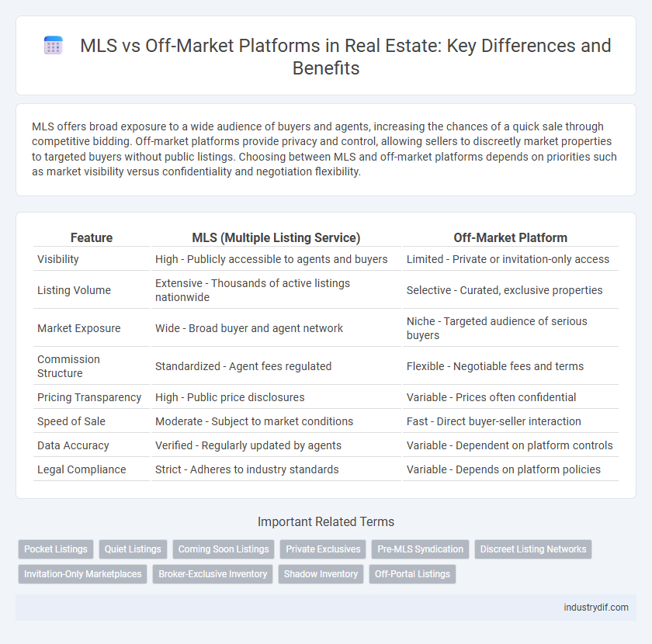This screenshot has height=644, width=652.
Task: Click the Visibility row label
Action: pyautogui.click(x=57, y=259)
